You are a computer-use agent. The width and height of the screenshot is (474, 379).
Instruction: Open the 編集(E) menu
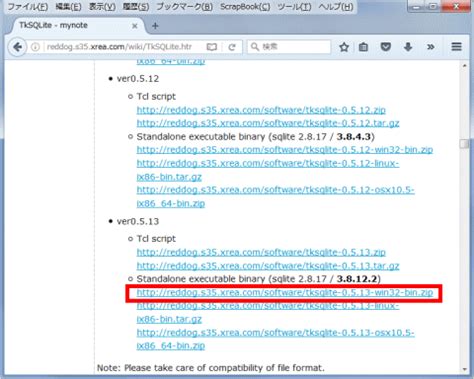point(68,7)
